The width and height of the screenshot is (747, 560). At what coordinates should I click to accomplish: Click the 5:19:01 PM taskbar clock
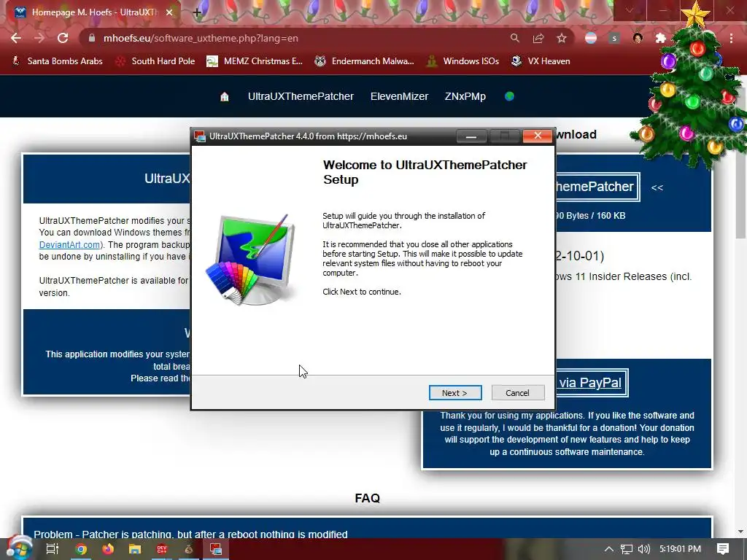pyautogui.click(x=680, y=549)
